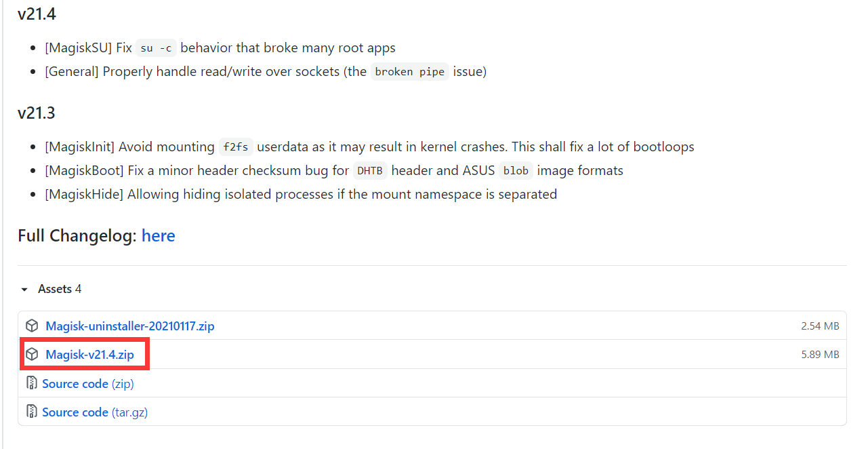Click the Assets 4 label
This screenshot has width=868, height=449.
click(x=60, y=289)
